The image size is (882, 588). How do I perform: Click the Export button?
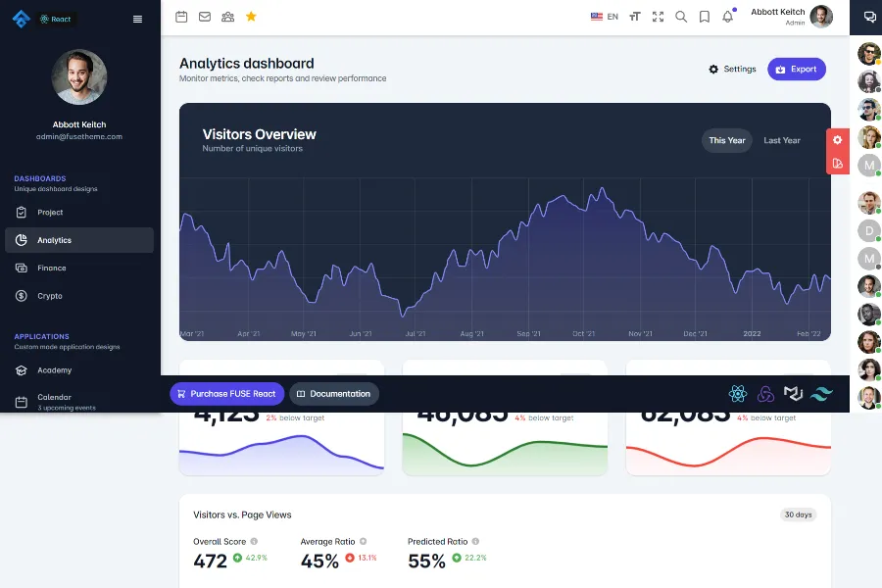(796, 70)
